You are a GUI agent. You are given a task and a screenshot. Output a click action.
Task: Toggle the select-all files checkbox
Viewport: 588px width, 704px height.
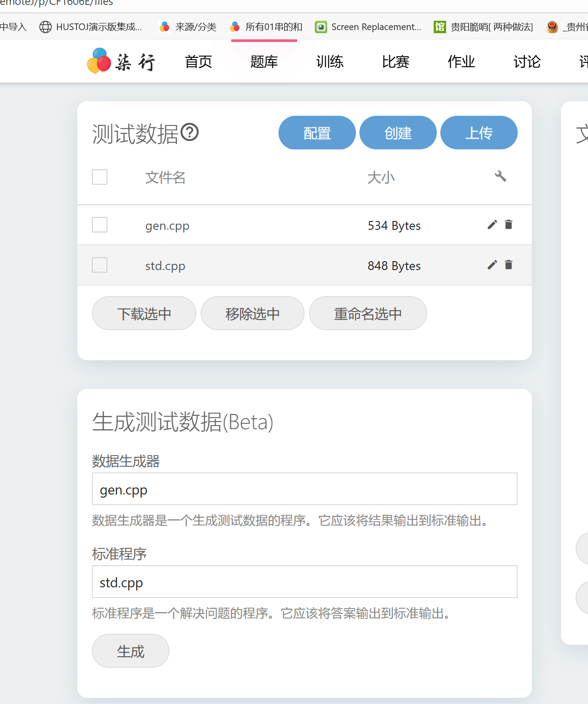pos(100,177)
